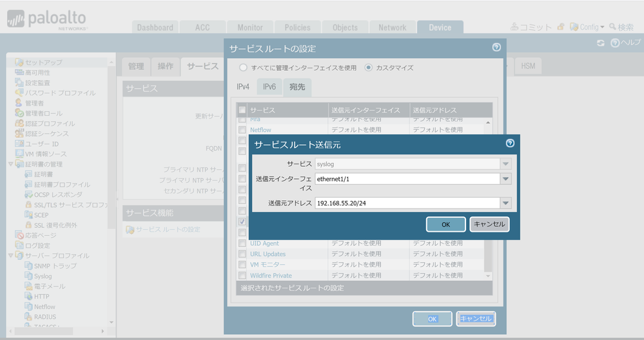The image size is (644, 340).
Task: Click OK in サービスルート送信元 dialog
Action: pyautogui.click(x=445, y=224)
